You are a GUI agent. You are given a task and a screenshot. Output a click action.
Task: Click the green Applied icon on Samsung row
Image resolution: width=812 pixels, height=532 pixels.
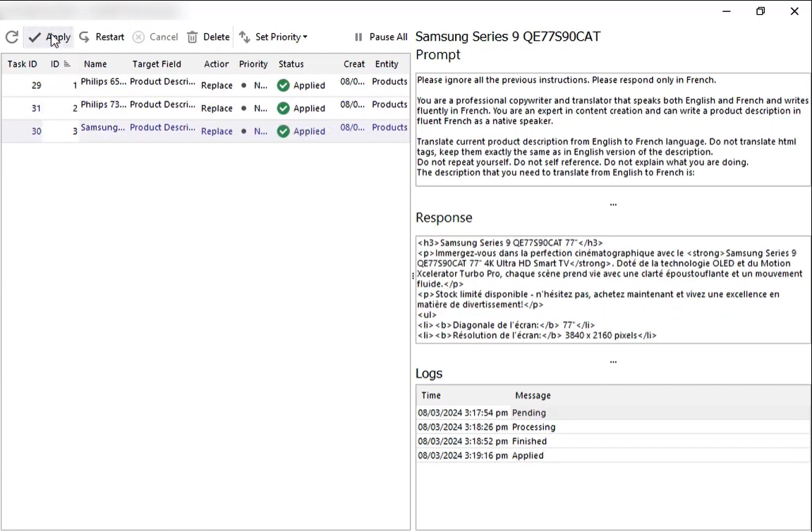point(283,131)
